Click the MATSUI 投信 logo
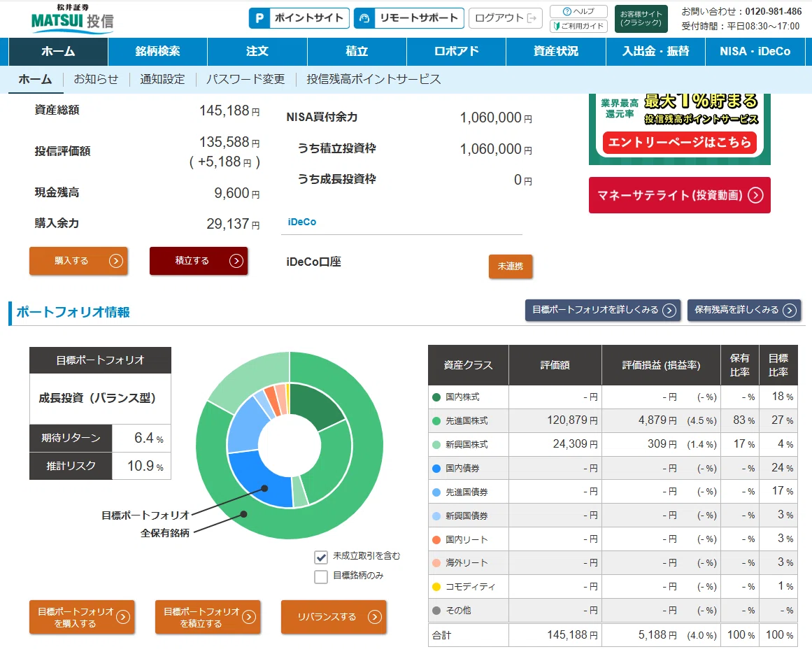 point(72,19)
